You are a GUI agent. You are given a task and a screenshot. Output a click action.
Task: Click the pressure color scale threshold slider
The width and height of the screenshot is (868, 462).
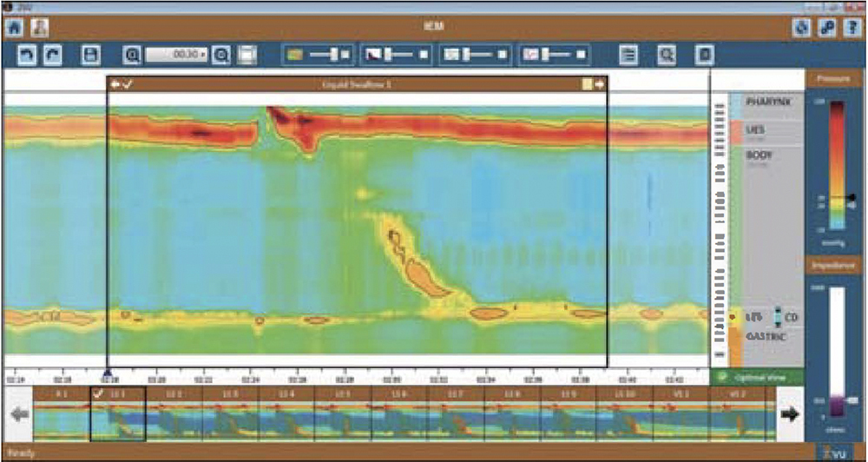click(852, 199)
